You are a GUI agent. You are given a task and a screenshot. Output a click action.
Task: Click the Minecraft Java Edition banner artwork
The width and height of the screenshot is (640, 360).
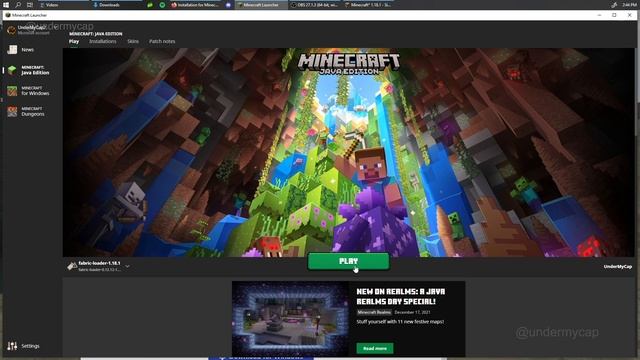349,152
